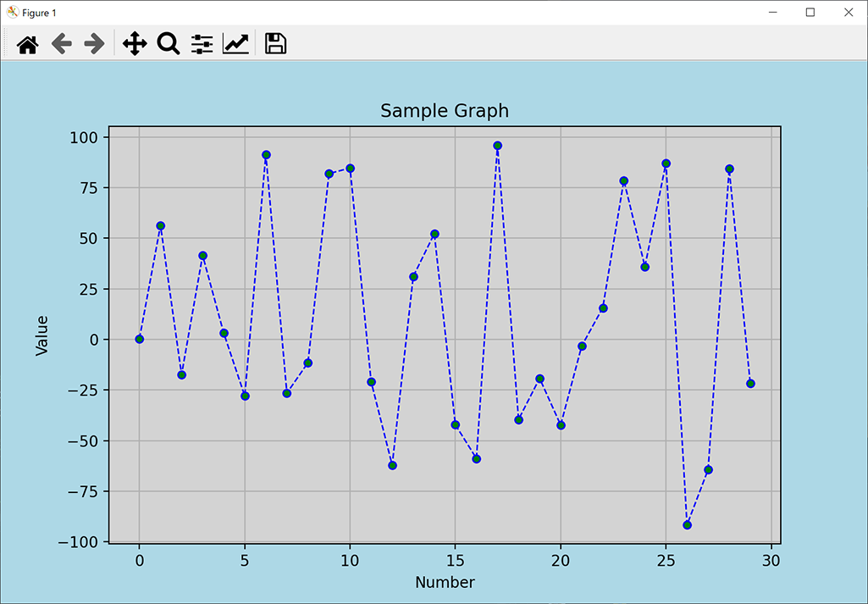Click the y-axis tick label −100
Viewport: 868px width, 604px height.
[x=78, y=542]
